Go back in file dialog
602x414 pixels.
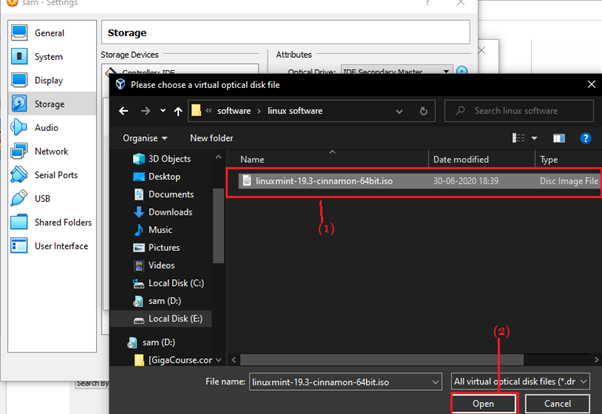pyautogui.click(x=124, y=111)
